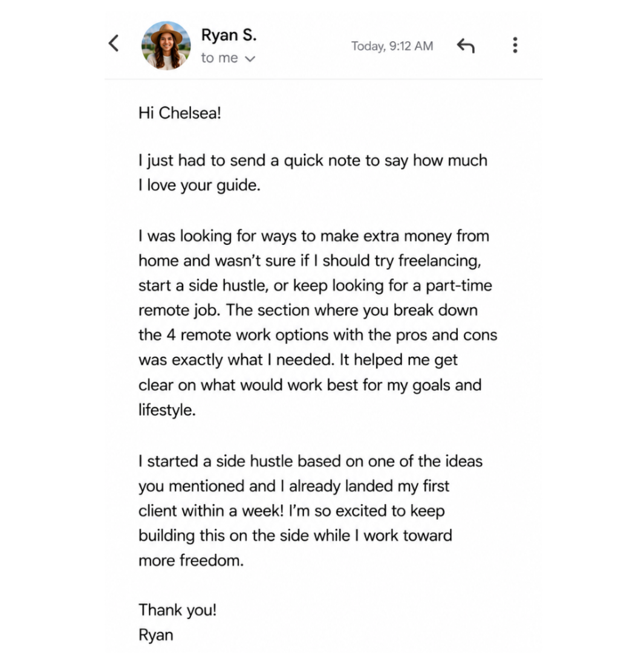The height and width of the screenshot is (653, 644).
Task: Click the word "lifestyle." ending the paragraph
Action: [167, 410]
